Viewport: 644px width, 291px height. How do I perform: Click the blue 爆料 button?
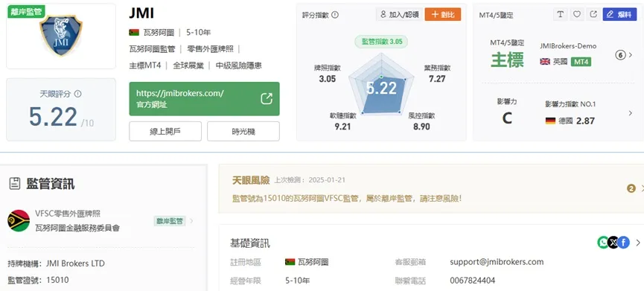point(619,14)
